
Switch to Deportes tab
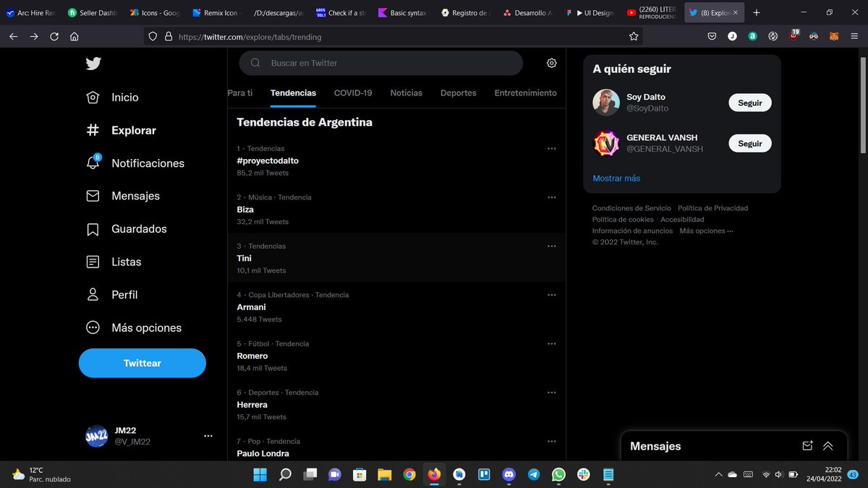pyautogui.click(x=459, y=93)
